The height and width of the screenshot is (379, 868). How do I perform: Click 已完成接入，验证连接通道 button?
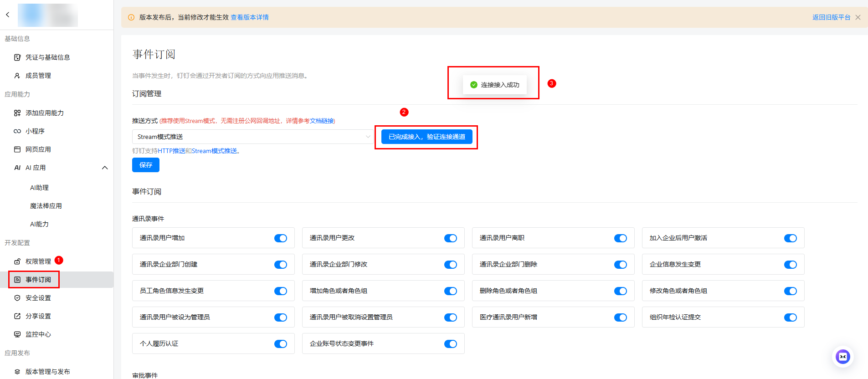[426, 137]
